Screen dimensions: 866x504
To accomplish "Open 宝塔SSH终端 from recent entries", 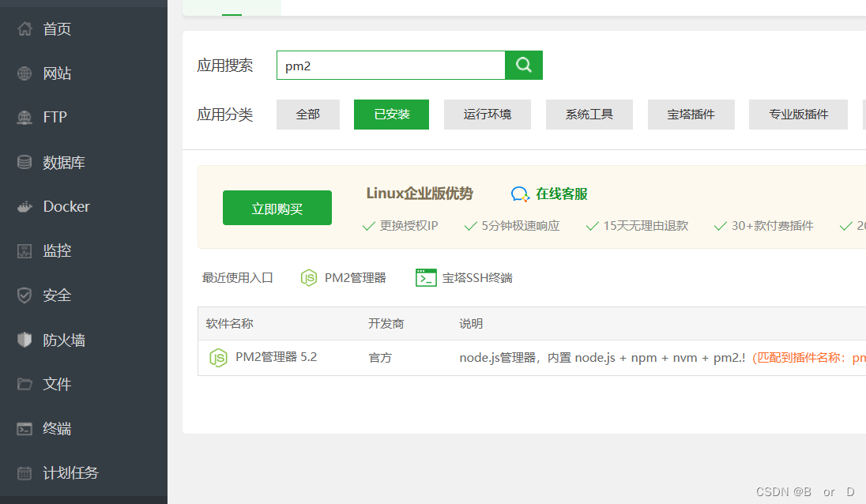I will (x=477, y=277).
